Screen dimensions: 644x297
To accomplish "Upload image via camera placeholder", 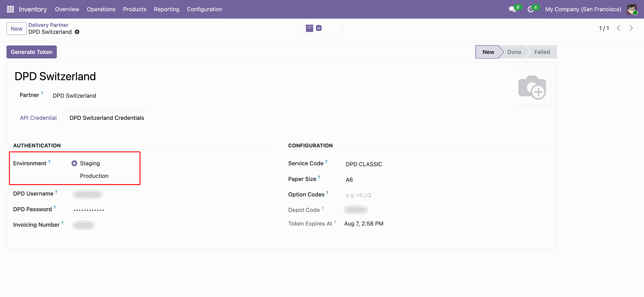I will 532,87.
